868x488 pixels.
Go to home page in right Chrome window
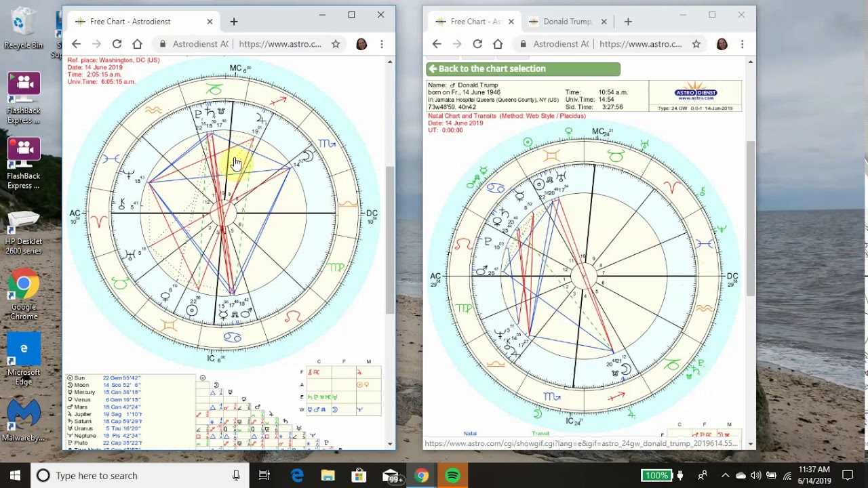click(x=498, y=44)
